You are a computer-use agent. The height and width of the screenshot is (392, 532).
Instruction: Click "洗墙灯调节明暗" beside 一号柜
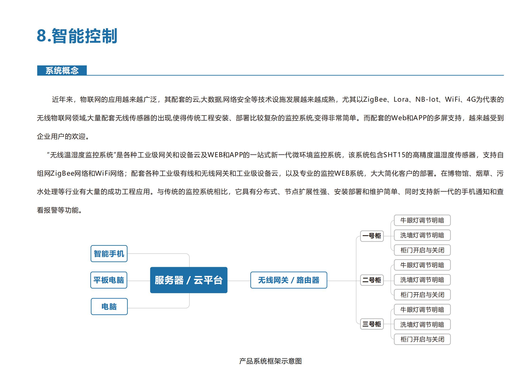422,235
